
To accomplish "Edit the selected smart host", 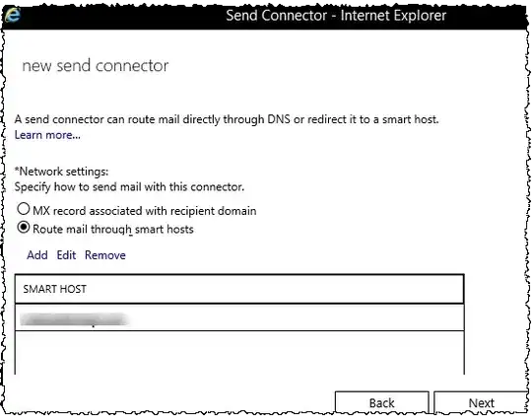I will pos(66,255).
